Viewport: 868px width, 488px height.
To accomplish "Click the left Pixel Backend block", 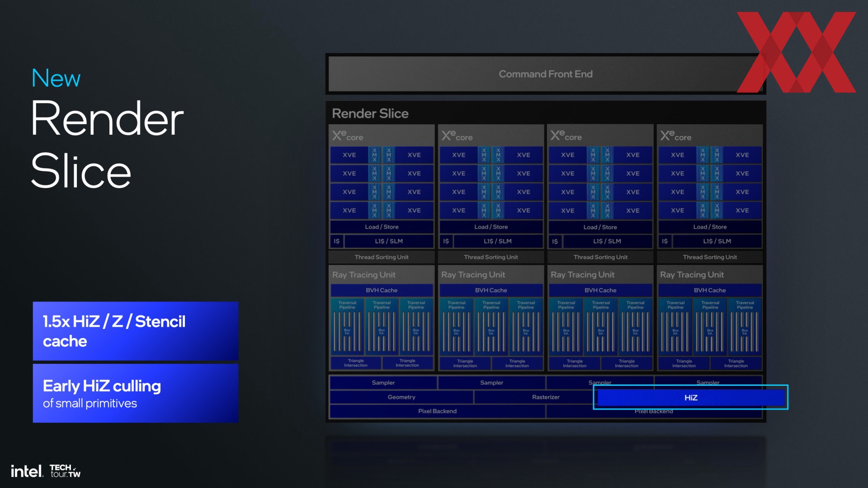I will [x=438, y=411].
